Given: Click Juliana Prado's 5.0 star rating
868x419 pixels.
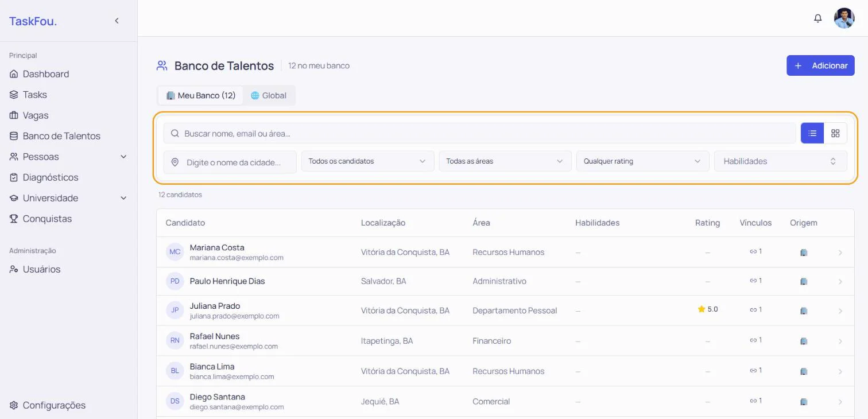Looking at the screenshot, I should tap(707, 309).
